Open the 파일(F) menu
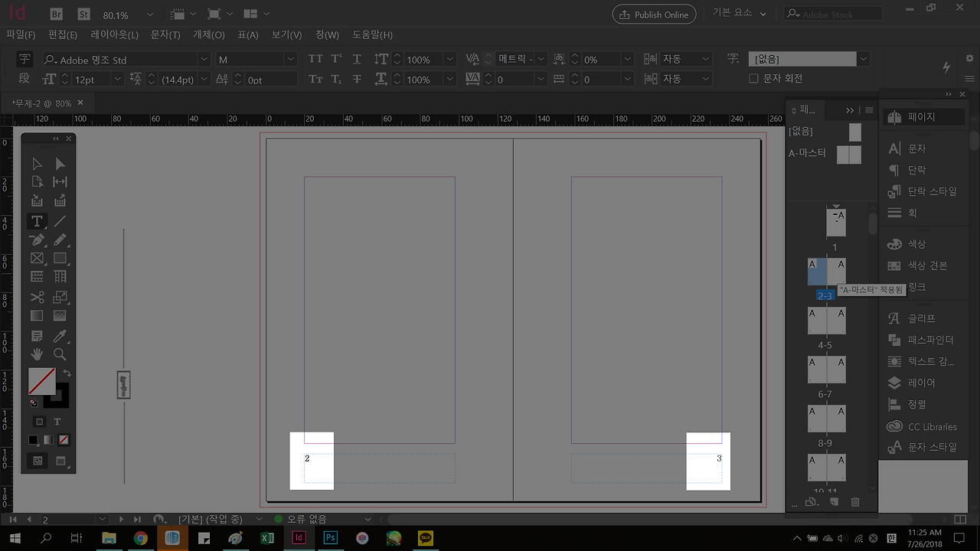Screen dimensions: 980x551 click(21, 35)
